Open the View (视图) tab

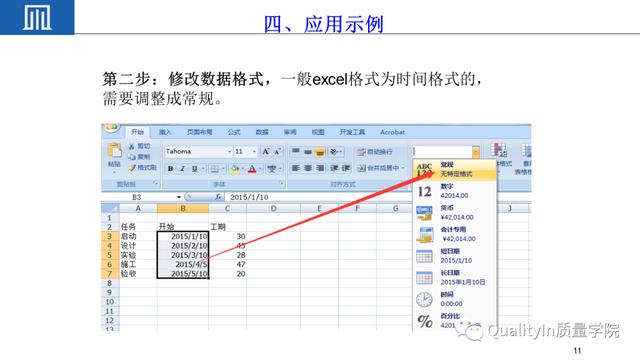point(318,132)
